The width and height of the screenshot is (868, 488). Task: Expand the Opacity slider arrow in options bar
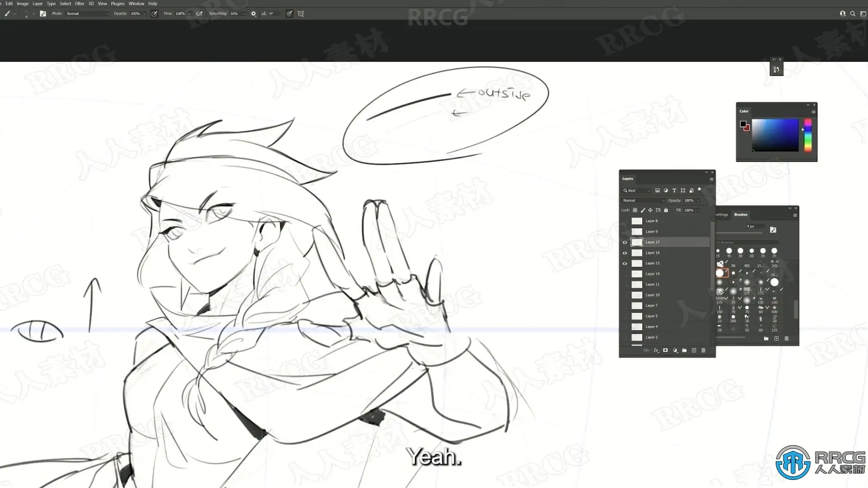[145, 14]
